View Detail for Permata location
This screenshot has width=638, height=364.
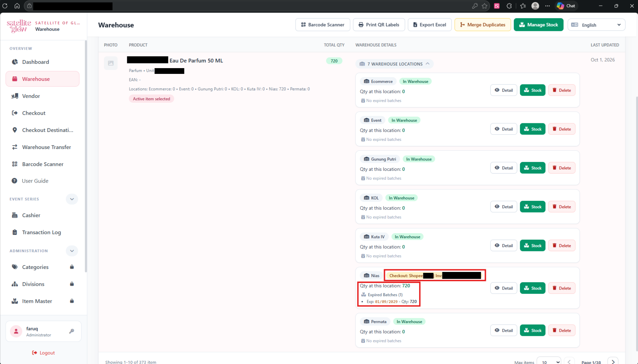tap(504, 330)
